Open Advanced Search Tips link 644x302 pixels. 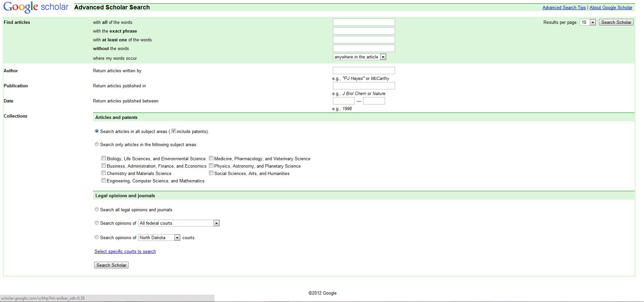tap(564, 7)
